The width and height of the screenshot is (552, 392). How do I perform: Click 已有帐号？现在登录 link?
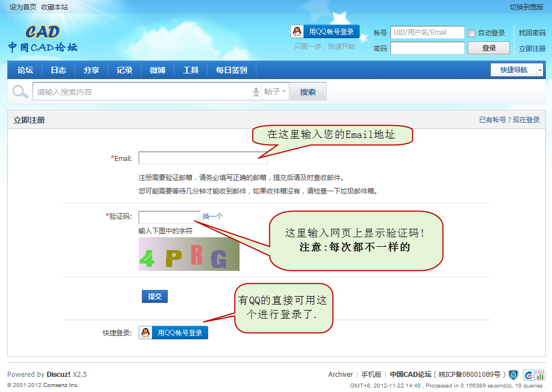(509, 119)
